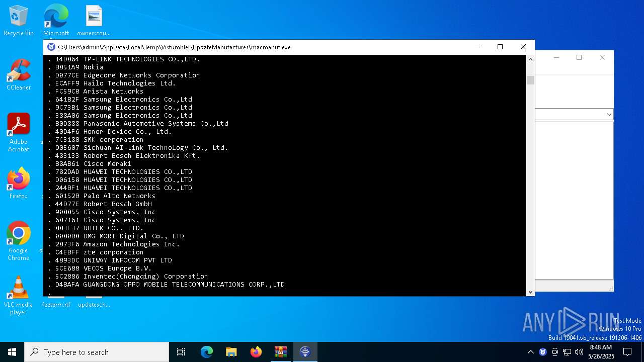Launch CCleaner from the desktop
This screenshot has width=644, height=362.
point(19,75)
